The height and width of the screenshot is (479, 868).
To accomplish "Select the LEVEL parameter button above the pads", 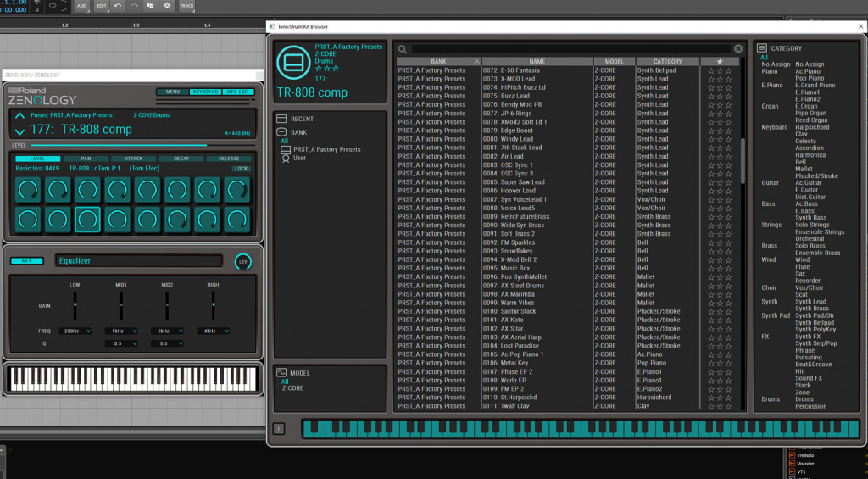I will pos(37,159).
